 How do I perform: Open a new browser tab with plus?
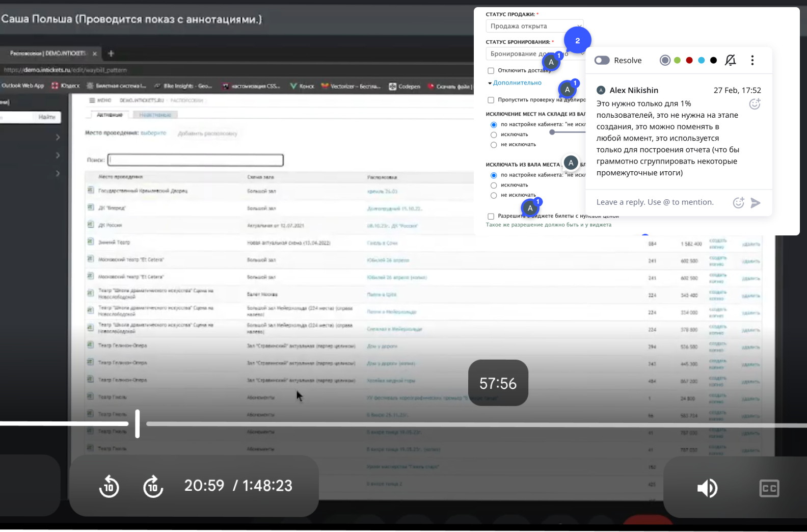pyautogui.click(x=111, y=53)
